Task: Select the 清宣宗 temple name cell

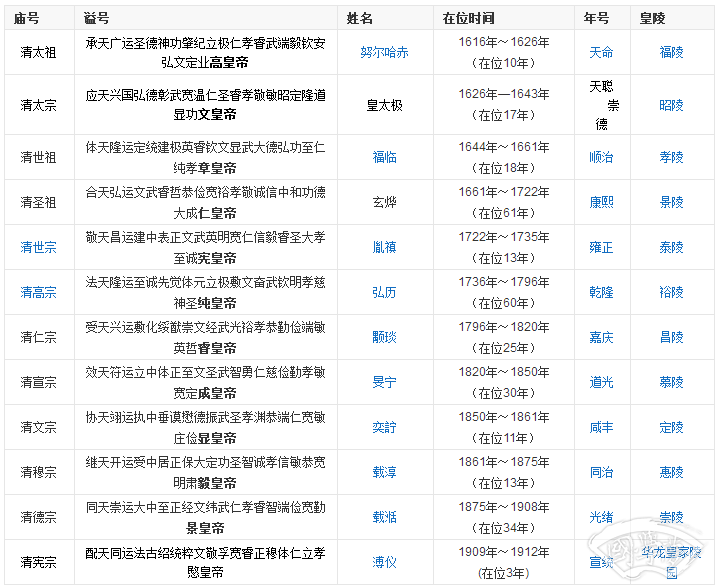Action: tap(38, 382)
